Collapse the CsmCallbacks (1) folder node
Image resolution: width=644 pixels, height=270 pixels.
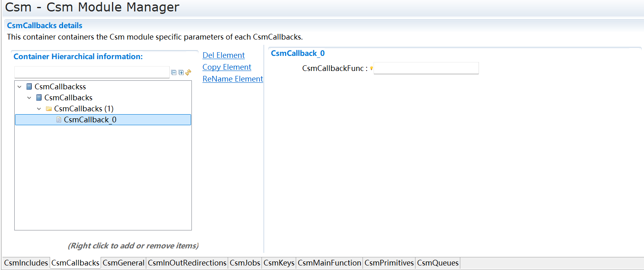click(39, 109)
